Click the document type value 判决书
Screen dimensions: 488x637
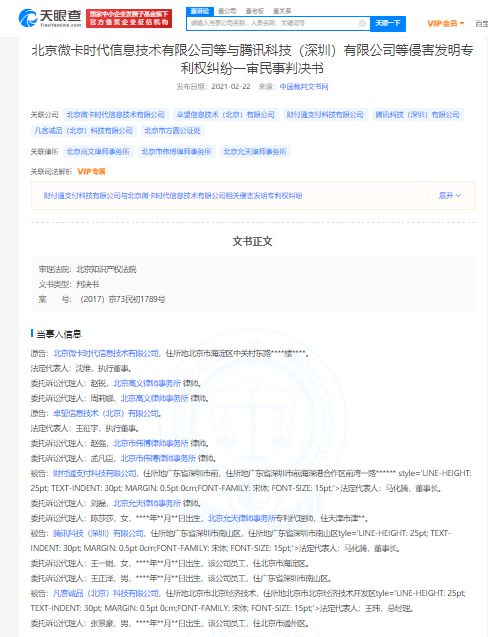tap(87, 284)
